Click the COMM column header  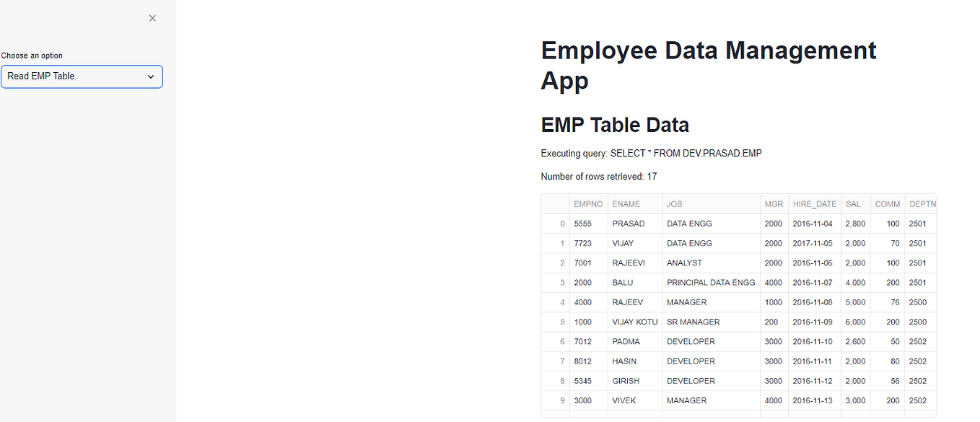[887, 203]
